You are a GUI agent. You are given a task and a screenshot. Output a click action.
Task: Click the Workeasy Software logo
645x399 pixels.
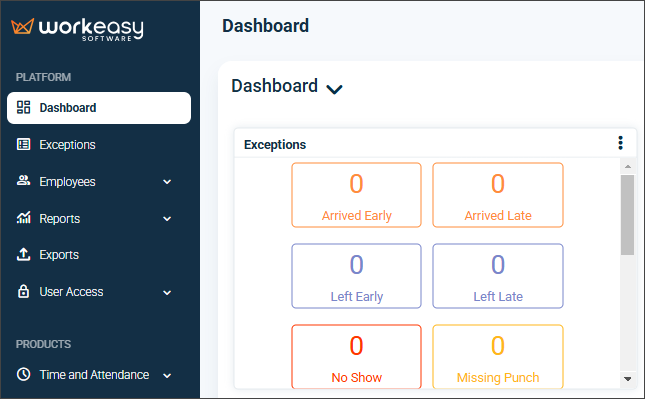[77, 29]
